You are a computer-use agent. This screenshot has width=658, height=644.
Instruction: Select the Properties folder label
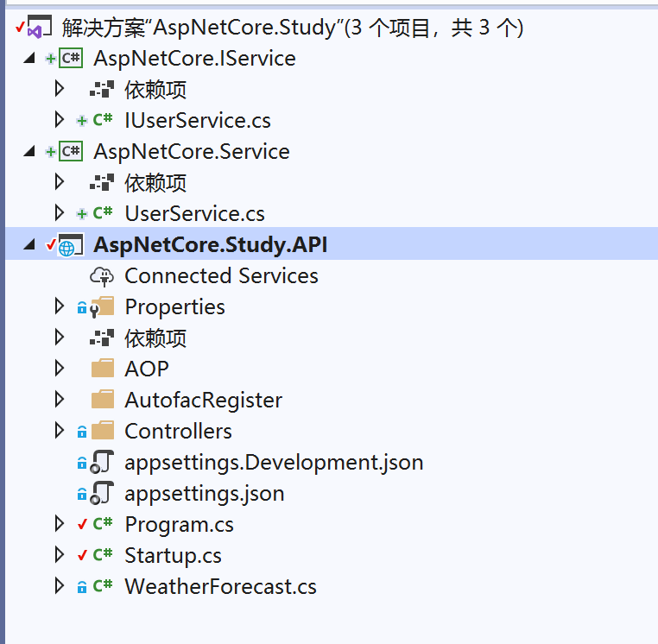pos(175,307)
